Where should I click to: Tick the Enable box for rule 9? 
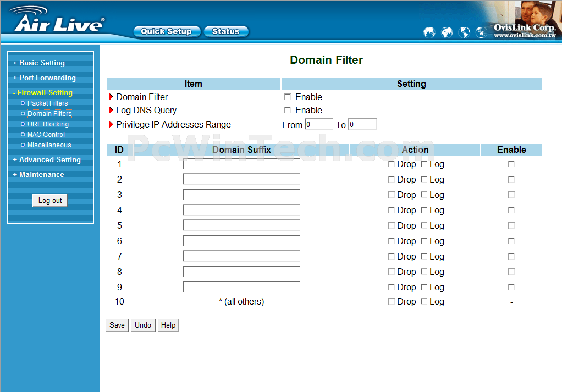coord(511,287)
